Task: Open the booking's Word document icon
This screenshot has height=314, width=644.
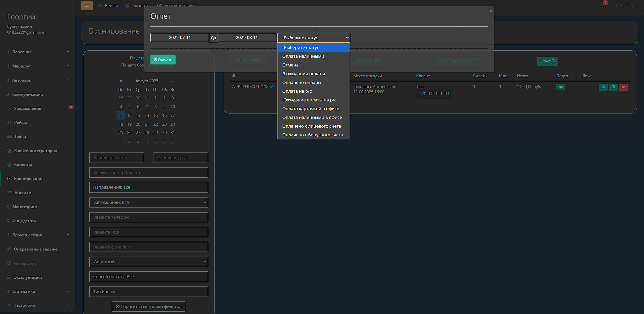Action: point(603,87)
